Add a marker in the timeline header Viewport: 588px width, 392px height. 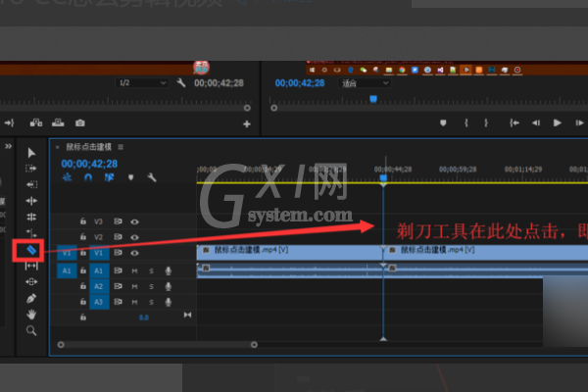(x=131, y=177)
